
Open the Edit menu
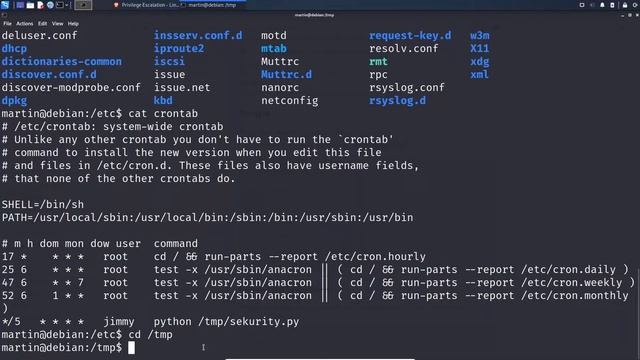42,24
